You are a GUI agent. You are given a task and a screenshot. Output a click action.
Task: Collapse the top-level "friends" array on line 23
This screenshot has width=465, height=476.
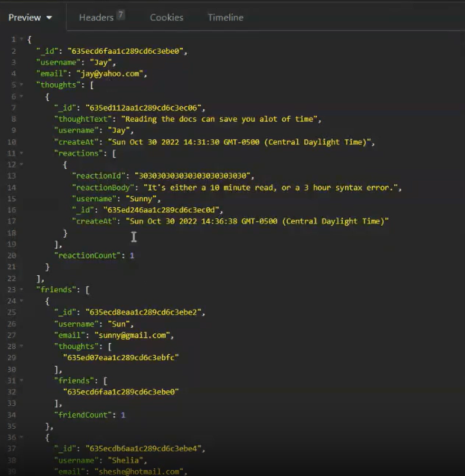pos(22,289)
